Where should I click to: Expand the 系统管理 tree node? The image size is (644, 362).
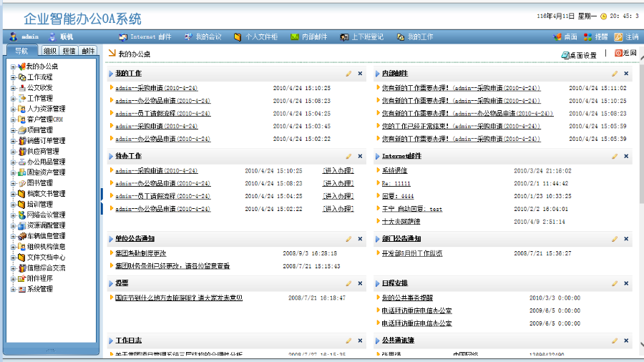pos(13,289)
